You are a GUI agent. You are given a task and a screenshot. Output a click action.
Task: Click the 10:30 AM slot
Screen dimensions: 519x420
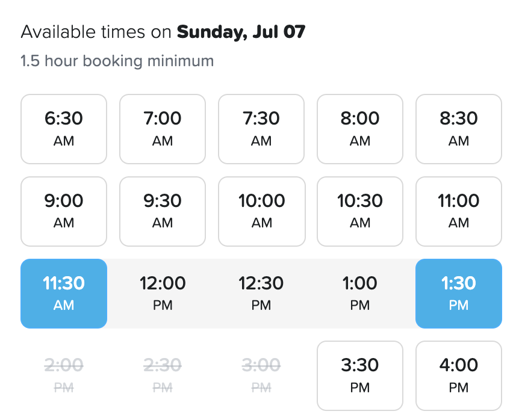point(360,211)
